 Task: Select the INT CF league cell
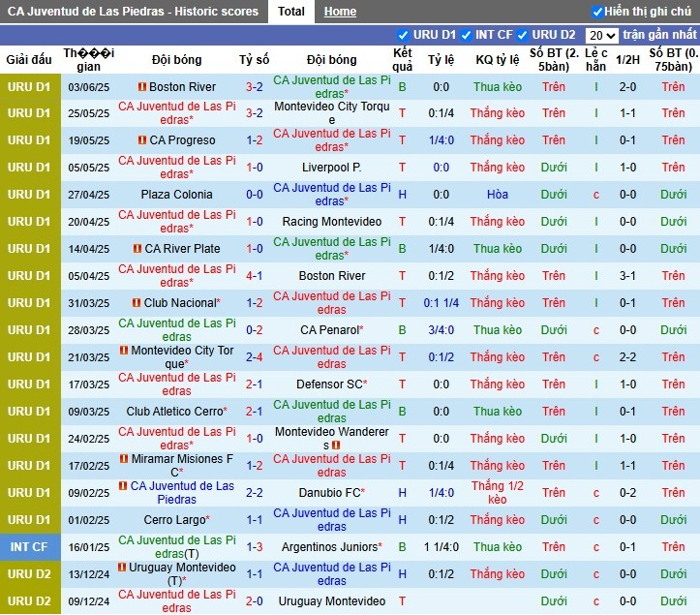(x=29, y=547)
